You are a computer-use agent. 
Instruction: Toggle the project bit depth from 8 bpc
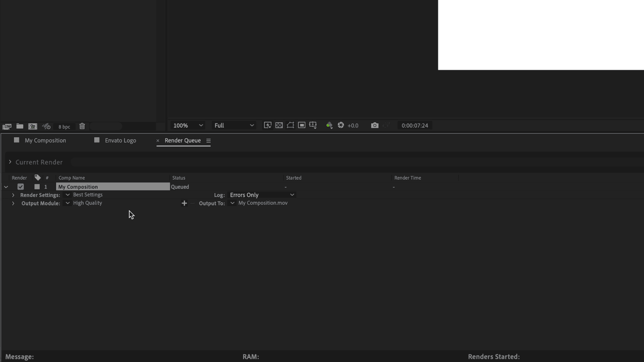64,126
